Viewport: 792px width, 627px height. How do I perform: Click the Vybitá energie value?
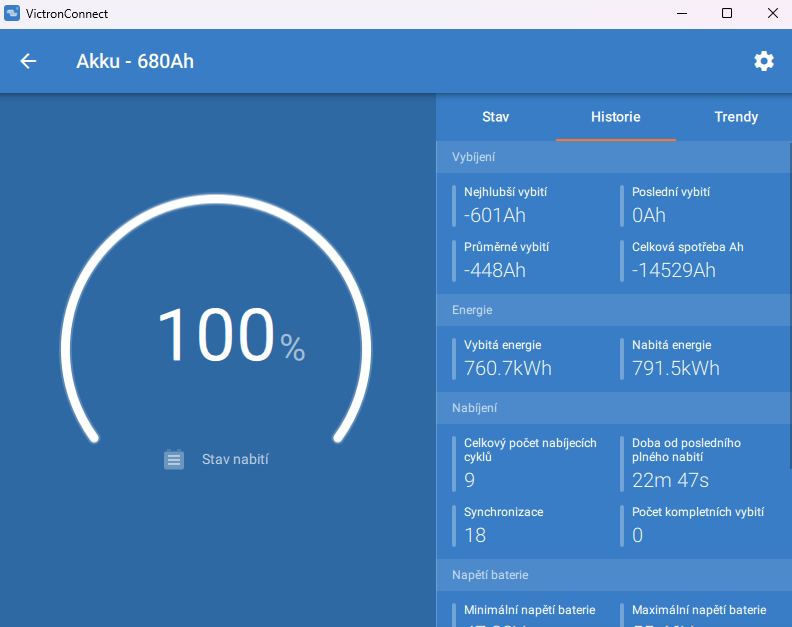[508, 368]
